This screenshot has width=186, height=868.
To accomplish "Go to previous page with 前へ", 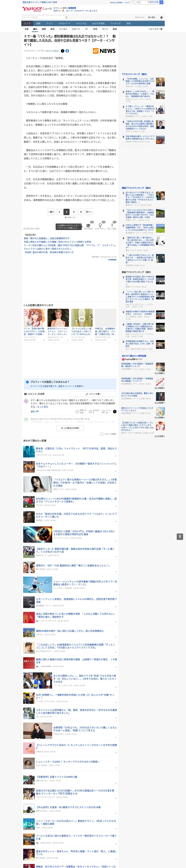I will tap(51, 212).
